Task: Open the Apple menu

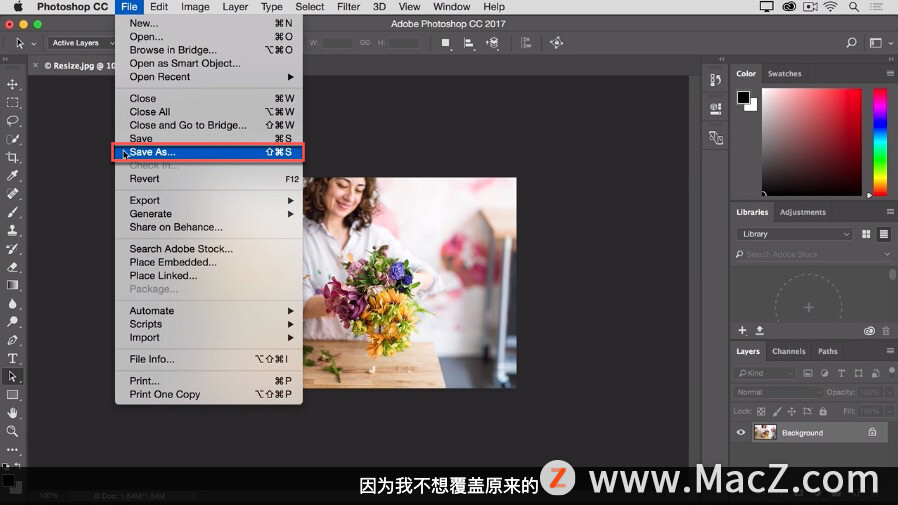Action: pos(18,7)
